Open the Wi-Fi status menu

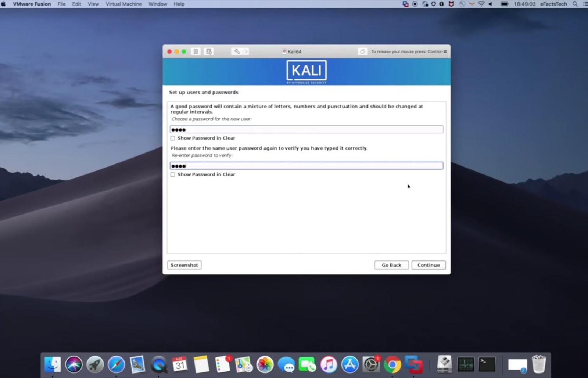(x=481, y=4)
